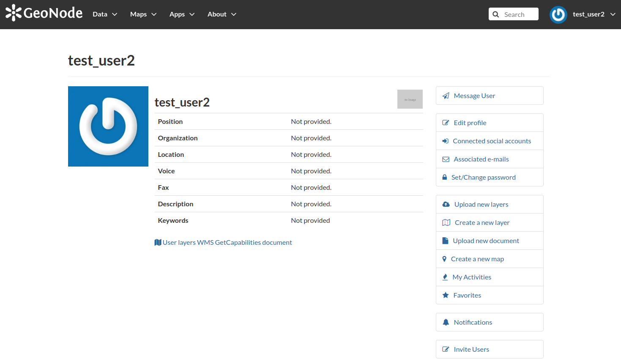Click 'Not provided' in the Keywords row
This screenshot has height=364, width=621.
coord(310,221)
